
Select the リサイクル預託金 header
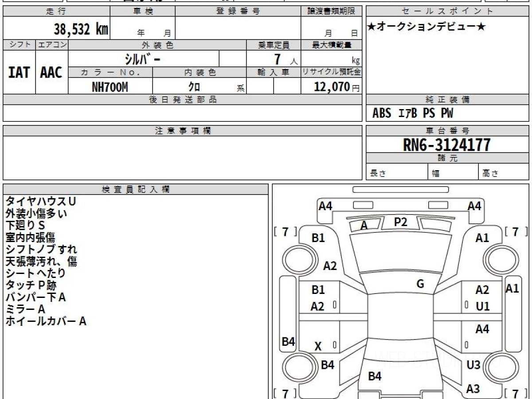point(332,72)
